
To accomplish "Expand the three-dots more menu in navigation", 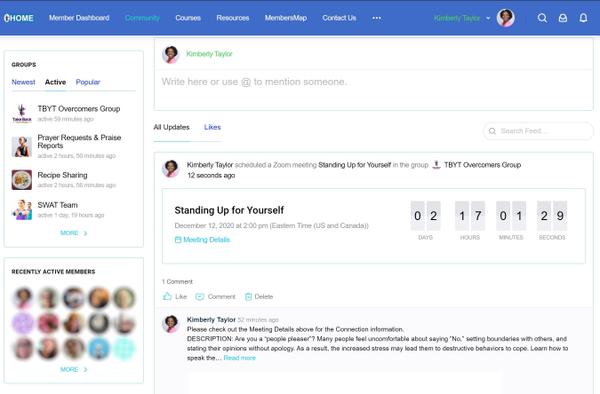I will tap(377, 18).
